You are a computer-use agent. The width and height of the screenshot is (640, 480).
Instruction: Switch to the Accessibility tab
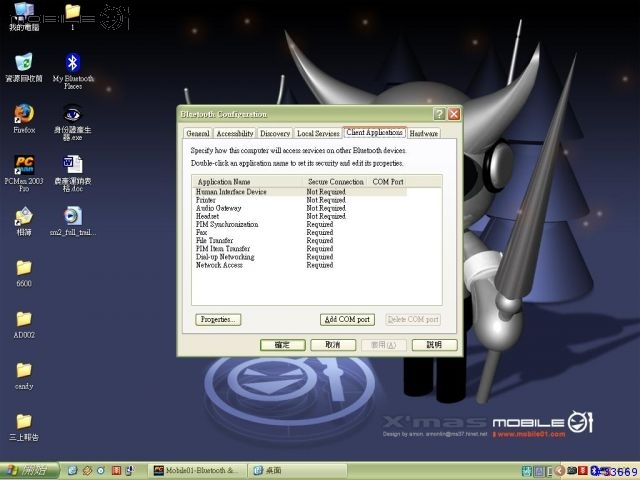click(235, 133)
